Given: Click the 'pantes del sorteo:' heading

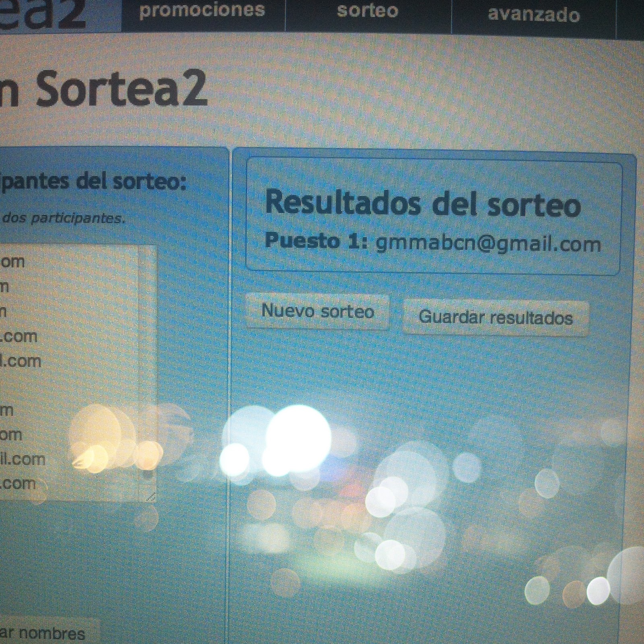Looking at the screenshot, I should [x=93, y=182].
